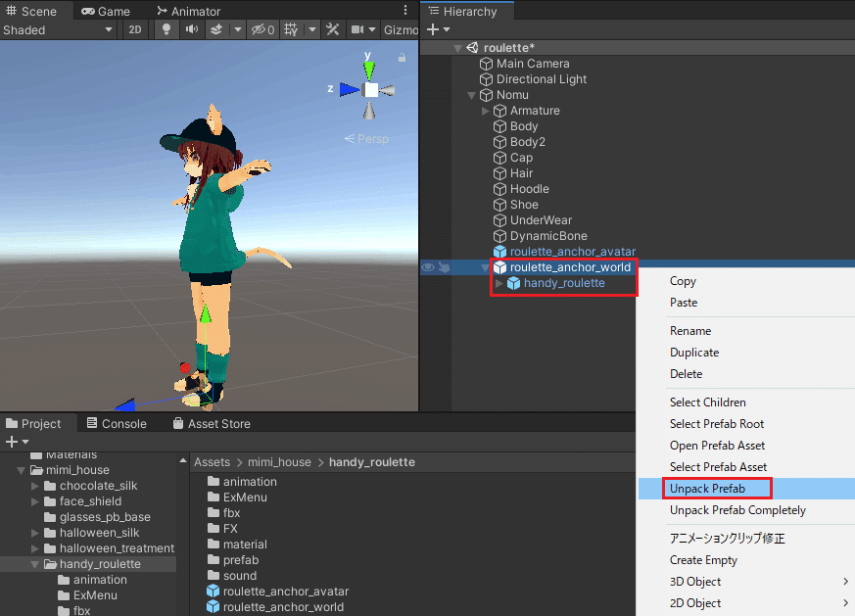855x616 pixels.
Task: Toggle scene effects like skybox and fog
Action: pyautogui.click(x=216, y=29)
